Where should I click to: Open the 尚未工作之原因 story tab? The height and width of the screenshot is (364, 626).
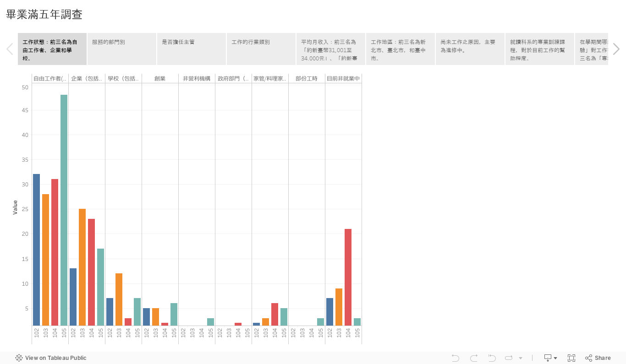(470, 49)
